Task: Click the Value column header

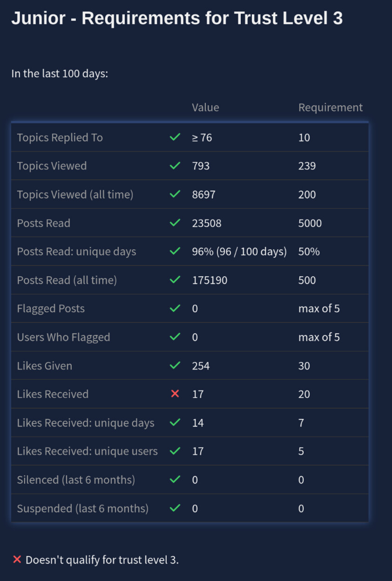Action: point(205,108)
